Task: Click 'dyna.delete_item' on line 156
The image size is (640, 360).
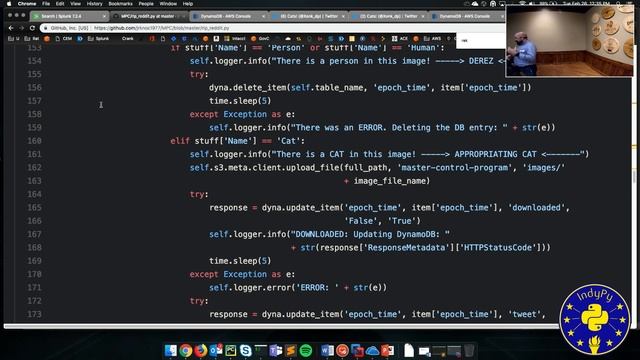Action: coord(247,87)
